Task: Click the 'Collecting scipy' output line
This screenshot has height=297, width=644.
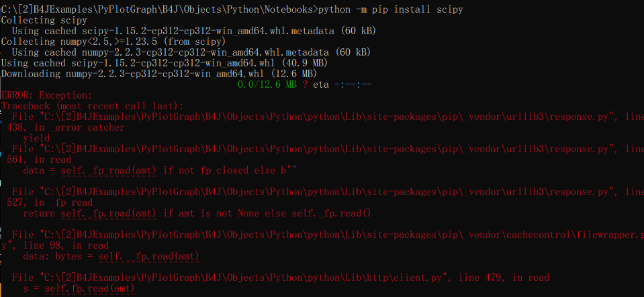Action: pos(44,21)
